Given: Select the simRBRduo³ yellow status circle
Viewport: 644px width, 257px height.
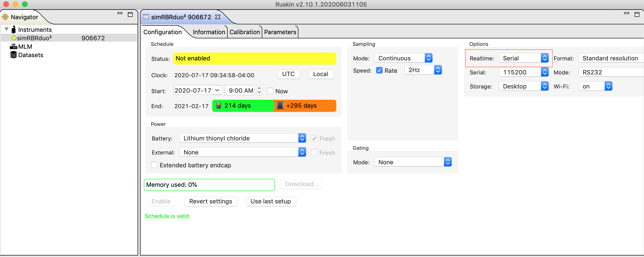Looking at the screenshot, I should tap(14, 38).
